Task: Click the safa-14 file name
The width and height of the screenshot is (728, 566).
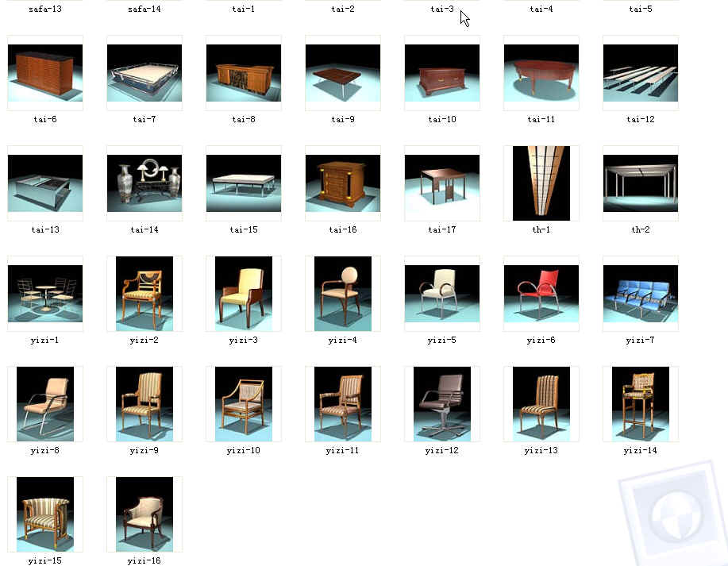Action: pos(144,9)
